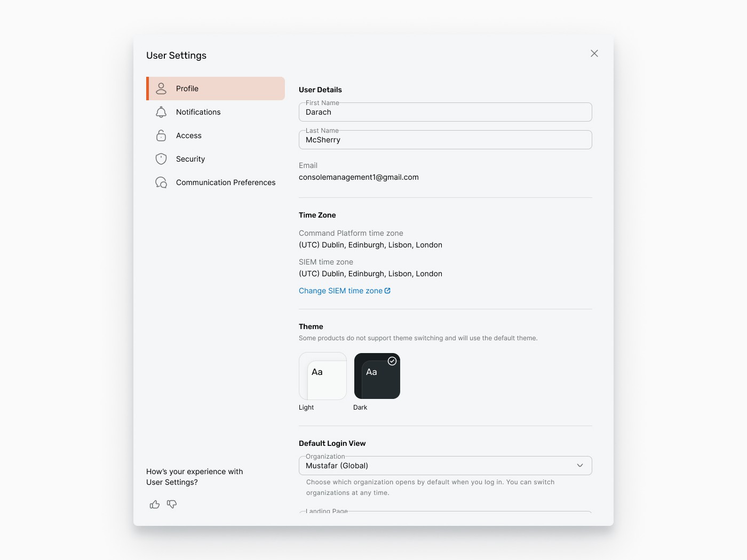Click the Command Platform time zone label

point(351,233)
